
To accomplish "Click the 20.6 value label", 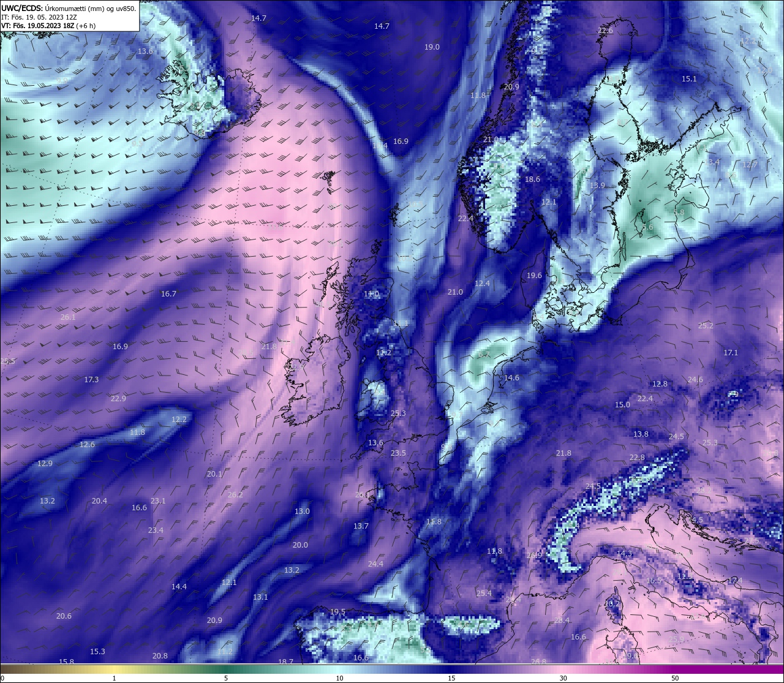I will (64, 616).
